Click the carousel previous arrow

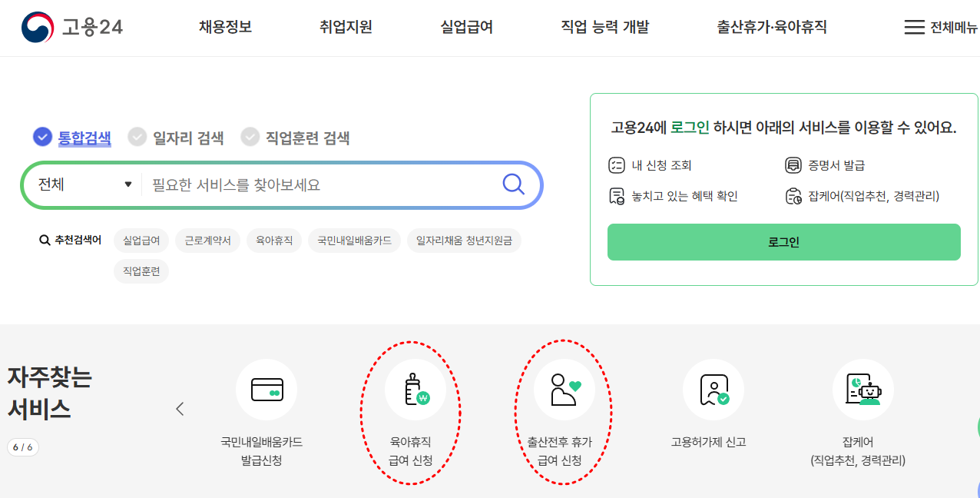pyautogui.click(x=180, y=409)
